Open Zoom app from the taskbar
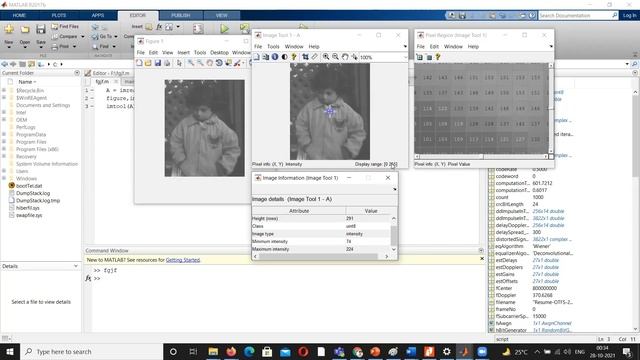Screen dimensions: 640x360 tap(482, 351)
